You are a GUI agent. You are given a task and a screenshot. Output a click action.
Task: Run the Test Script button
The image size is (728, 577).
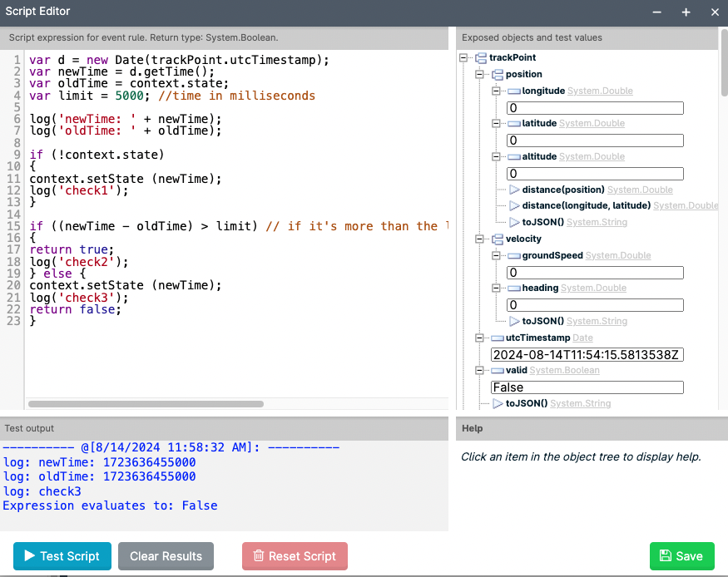pyautogui.click(x=62, y=556)
